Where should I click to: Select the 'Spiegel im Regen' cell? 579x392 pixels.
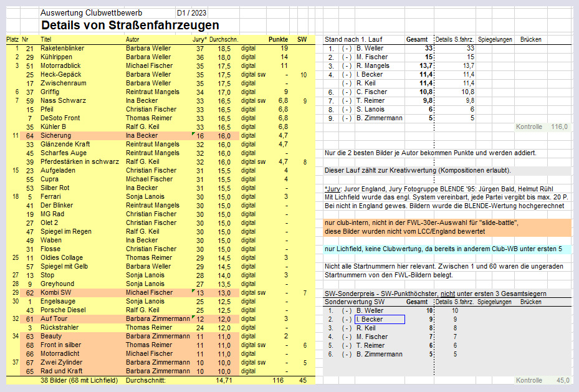[x=66, y=231]
